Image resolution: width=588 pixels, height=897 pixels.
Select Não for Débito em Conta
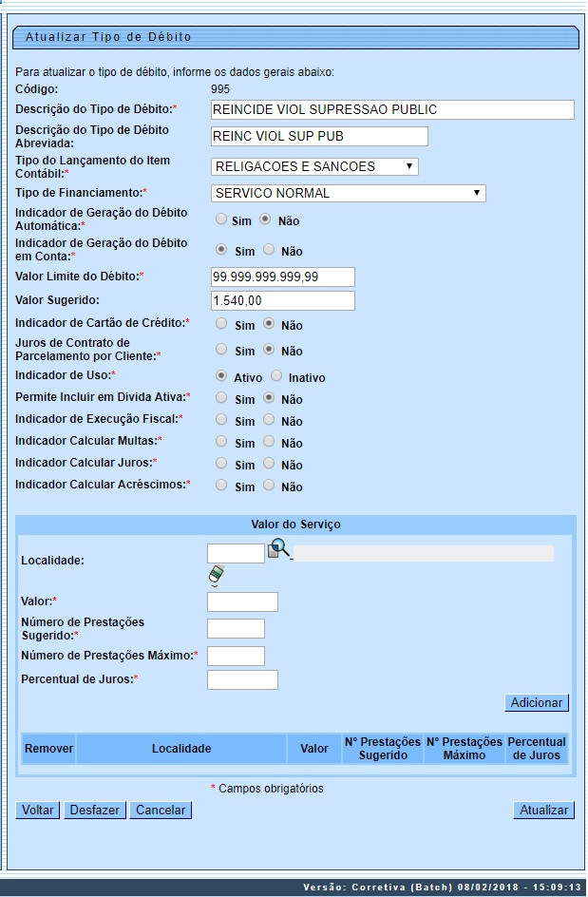point(269,250)
